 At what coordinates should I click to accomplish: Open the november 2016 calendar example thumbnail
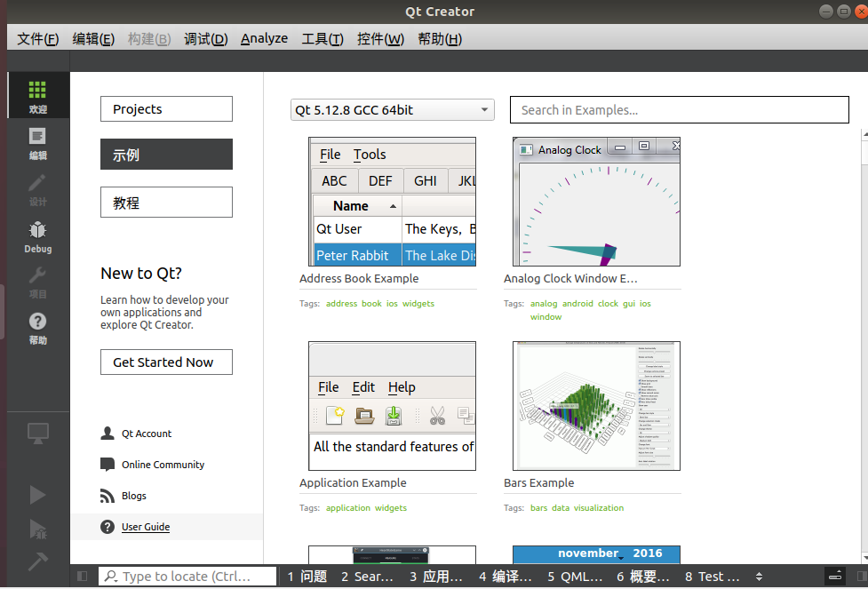596,554
